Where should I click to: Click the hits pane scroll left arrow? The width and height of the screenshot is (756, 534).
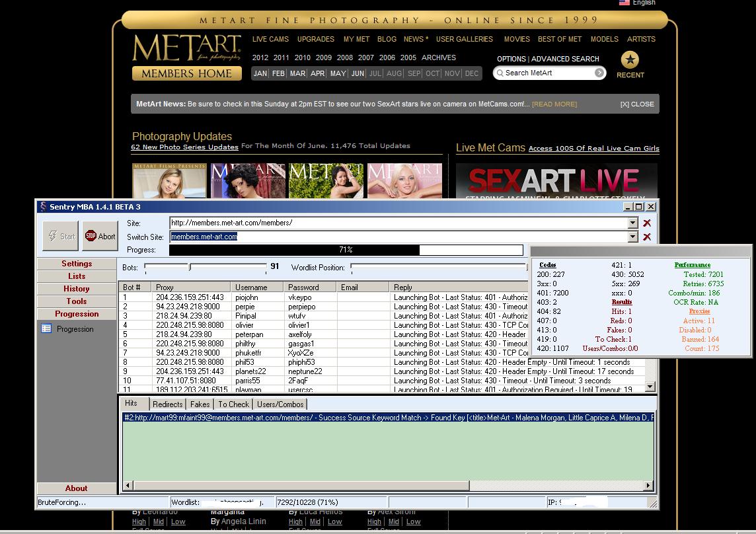128,485
